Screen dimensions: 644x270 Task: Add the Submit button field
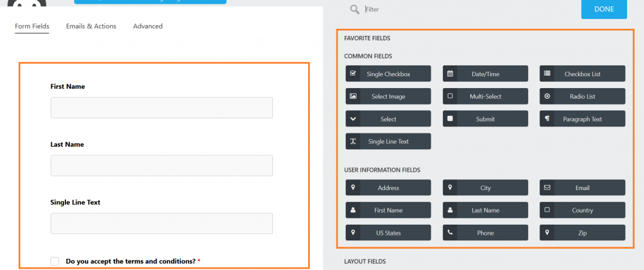tap(485, 119)
